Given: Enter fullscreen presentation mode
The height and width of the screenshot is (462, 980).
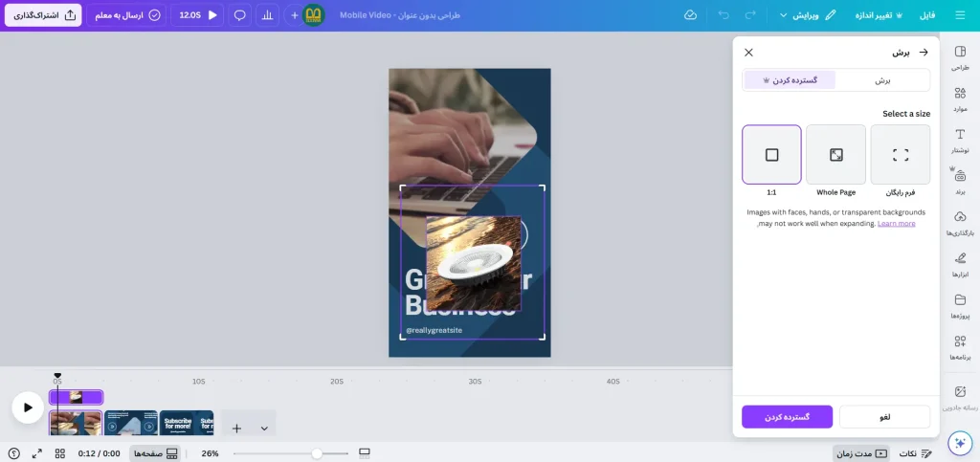Looking at the screenshot, I should 37,453.
